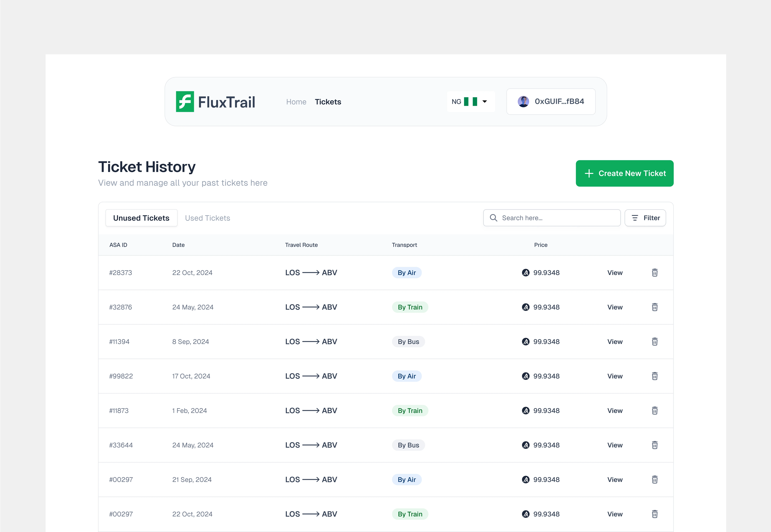Remove ticket #11394 using trash icon

[655, 342]
